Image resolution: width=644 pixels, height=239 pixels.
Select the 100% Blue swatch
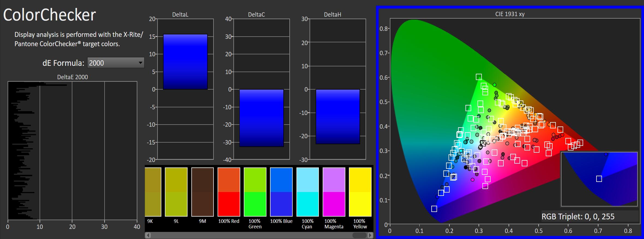tap(281, 192)
